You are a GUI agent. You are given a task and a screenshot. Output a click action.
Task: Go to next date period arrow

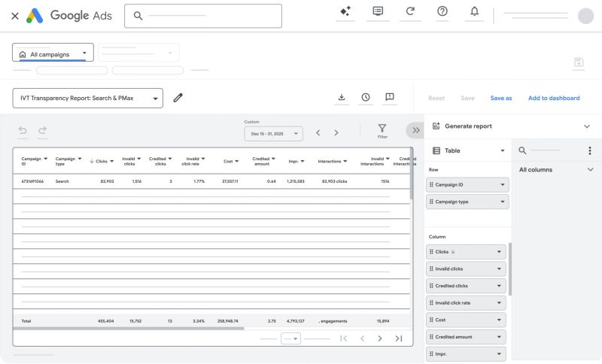(336, 132)
